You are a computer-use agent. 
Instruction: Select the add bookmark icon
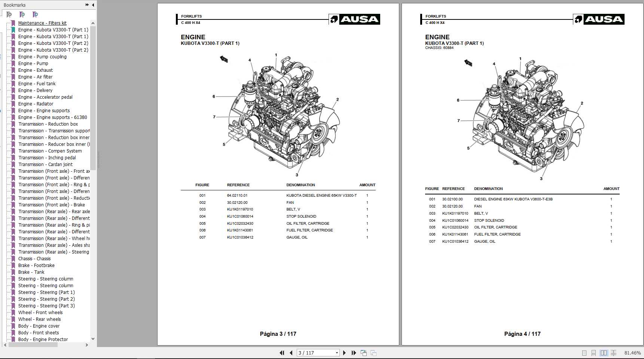point(22,15)
